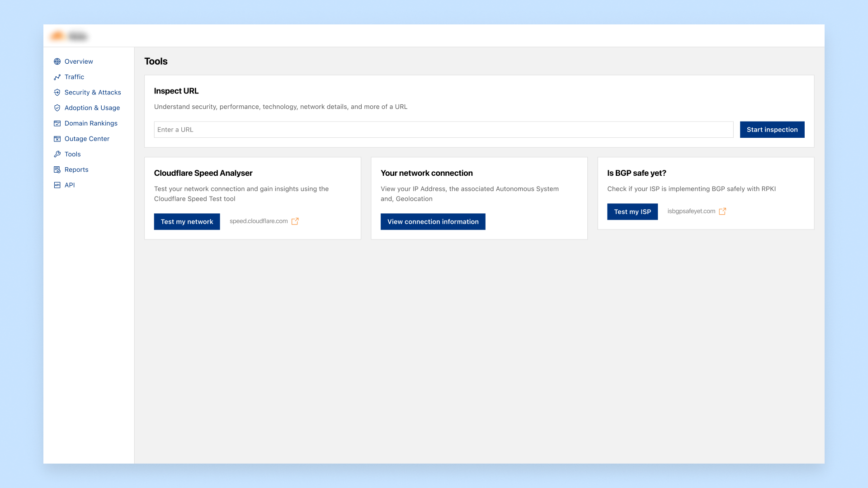This screenshot has height=488, width=868.
Task: Click the View connection information button
Action: click(433, 222)
